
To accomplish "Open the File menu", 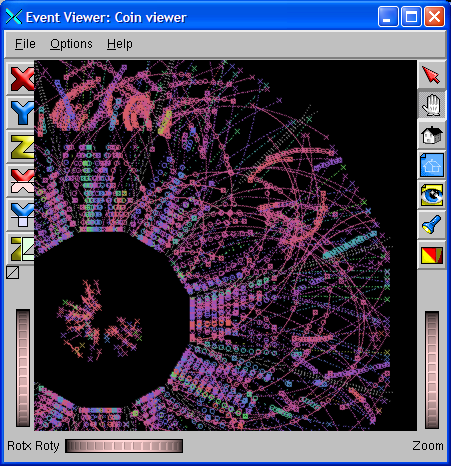I will 25,44.
